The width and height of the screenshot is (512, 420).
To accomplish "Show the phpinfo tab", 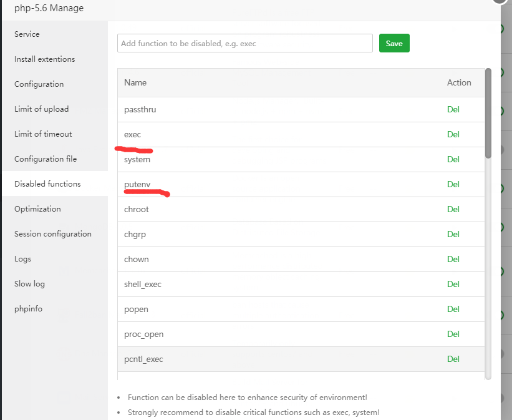I will tap(28, 309).
